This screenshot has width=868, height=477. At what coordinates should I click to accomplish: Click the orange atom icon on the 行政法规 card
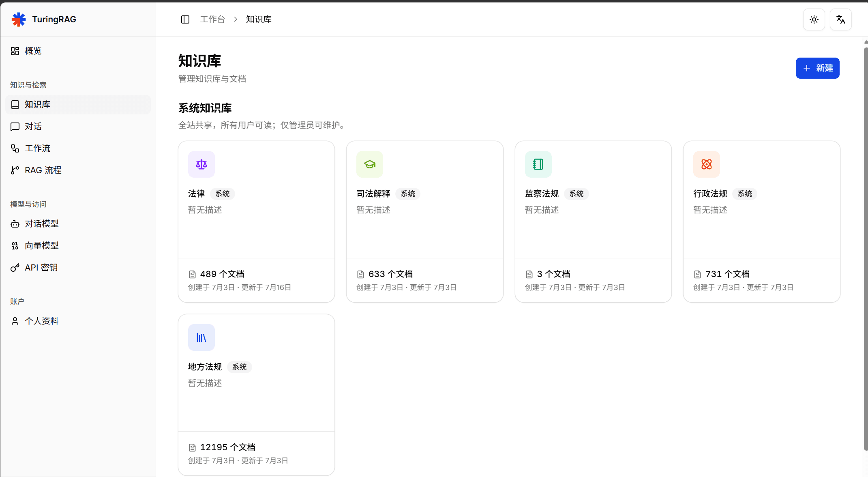point(707,164)
